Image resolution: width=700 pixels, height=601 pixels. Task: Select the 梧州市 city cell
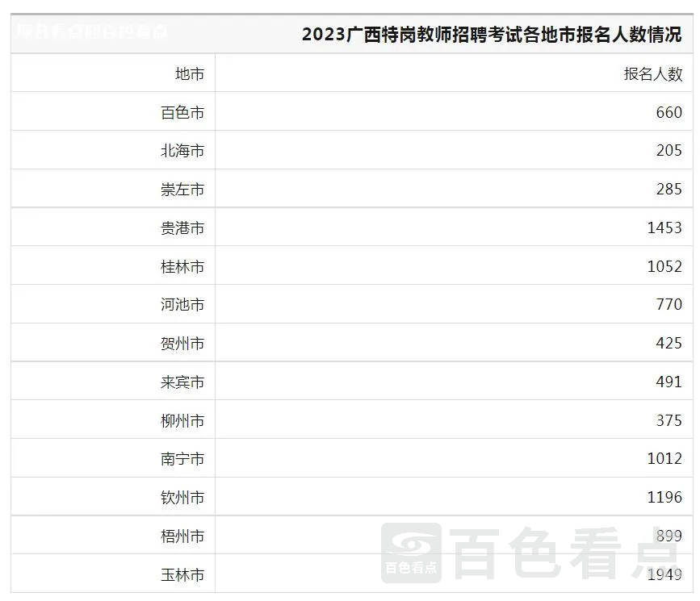182,536
